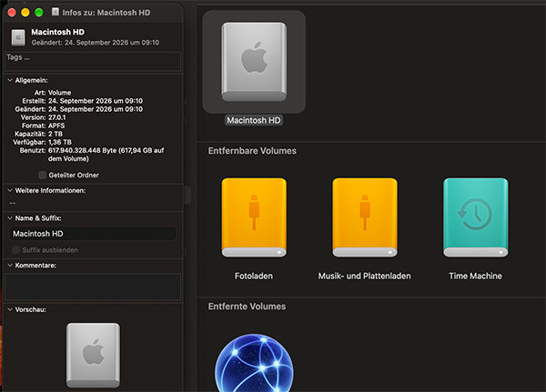
Task: Click the Entfernte Volumes section heading
Action: [247, 307]
